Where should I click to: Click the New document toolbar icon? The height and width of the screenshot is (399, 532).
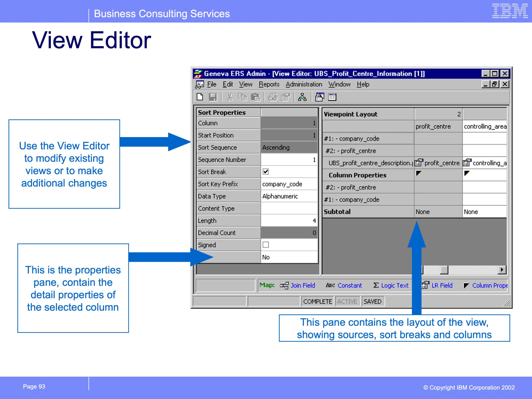[x=200, y=97]
